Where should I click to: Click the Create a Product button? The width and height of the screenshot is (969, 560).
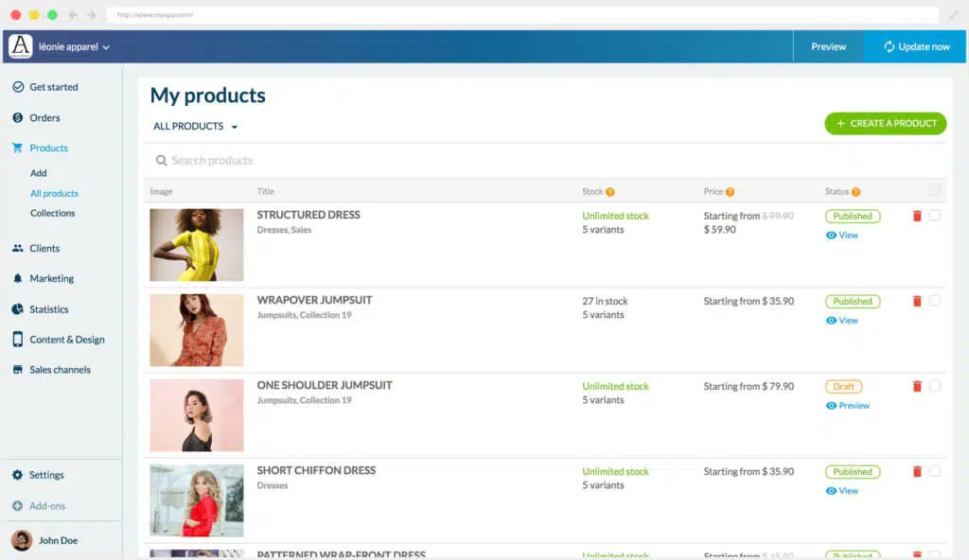[885, 123]
